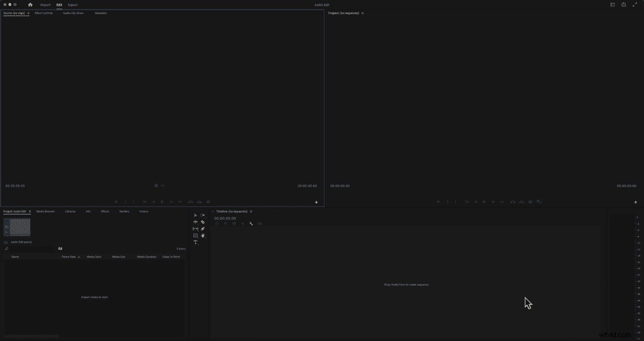The width and height of the screenshot is (644, 341).
Task: Click the Source monitor left timecode
Action: click(15, 186)
